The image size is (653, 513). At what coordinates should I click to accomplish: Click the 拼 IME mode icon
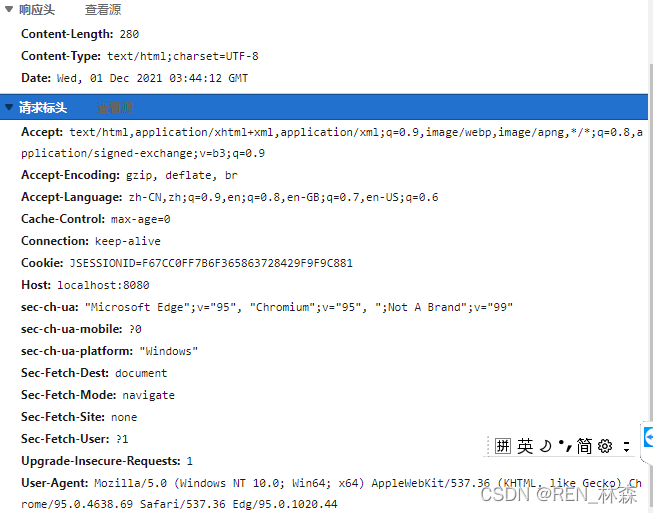click(x=503, y=446)
